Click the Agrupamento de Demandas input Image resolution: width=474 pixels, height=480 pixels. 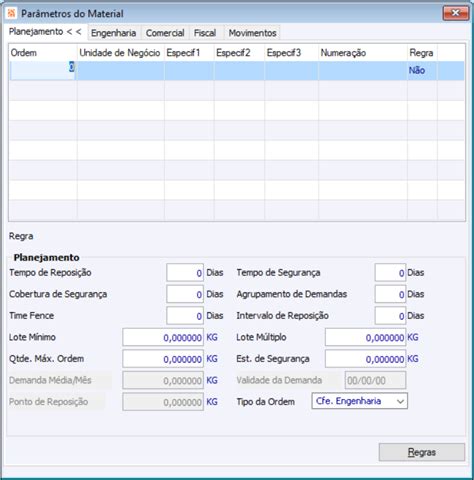390,294
